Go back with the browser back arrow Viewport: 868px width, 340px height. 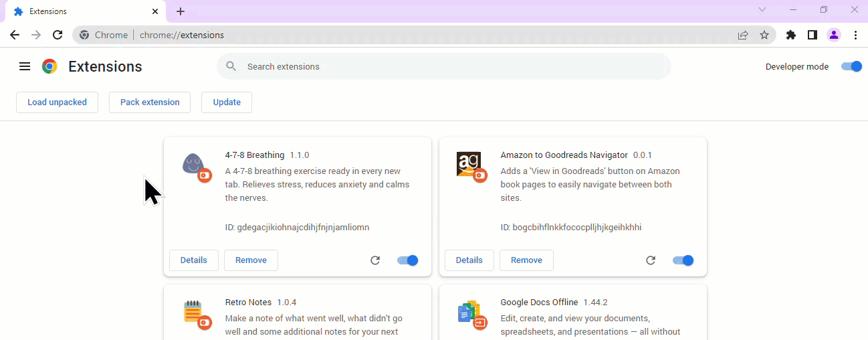click(15, 35)
